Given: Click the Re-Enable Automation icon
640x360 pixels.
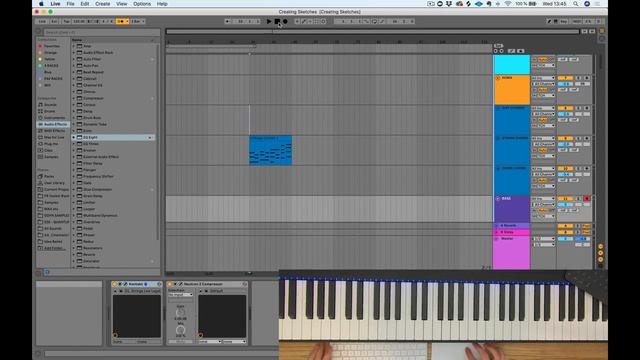Looking at the screenshot, I should tap(310, 21).
